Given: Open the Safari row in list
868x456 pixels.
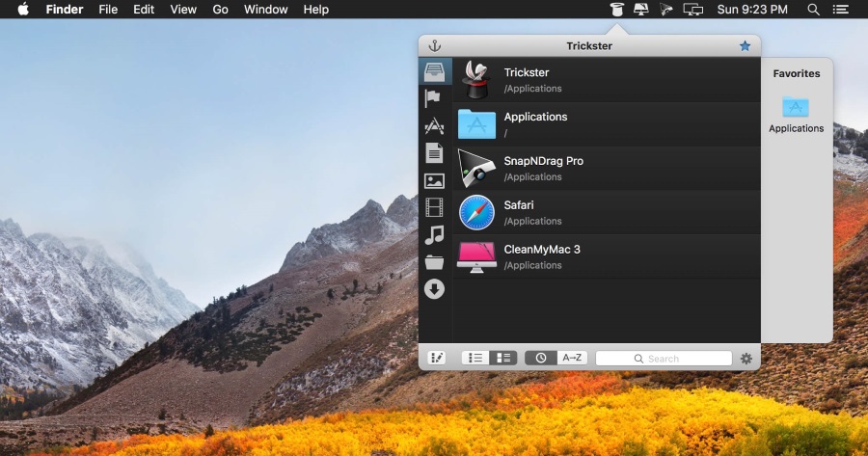Looking at the screenshot, I should 607,212.
